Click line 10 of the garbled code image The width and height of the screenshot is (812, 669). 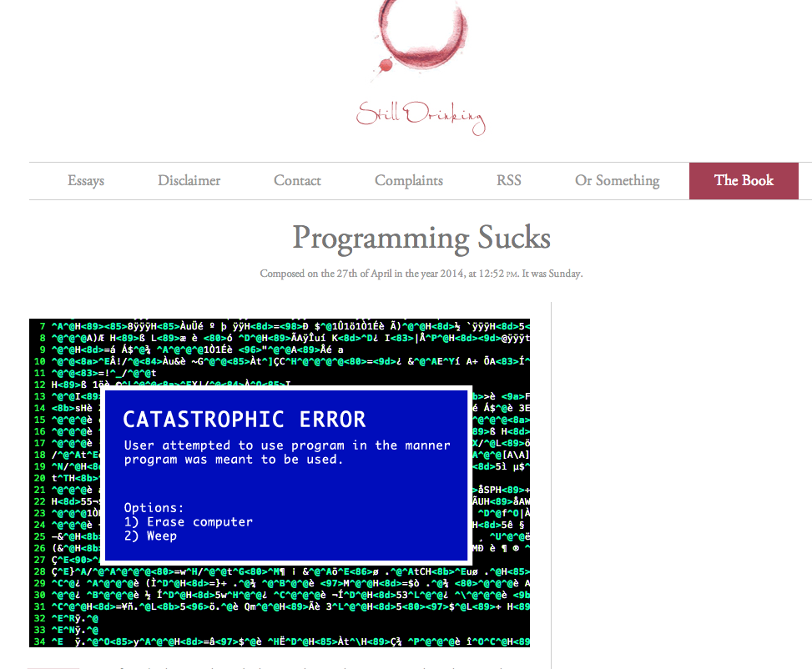[x=284, y=360]
